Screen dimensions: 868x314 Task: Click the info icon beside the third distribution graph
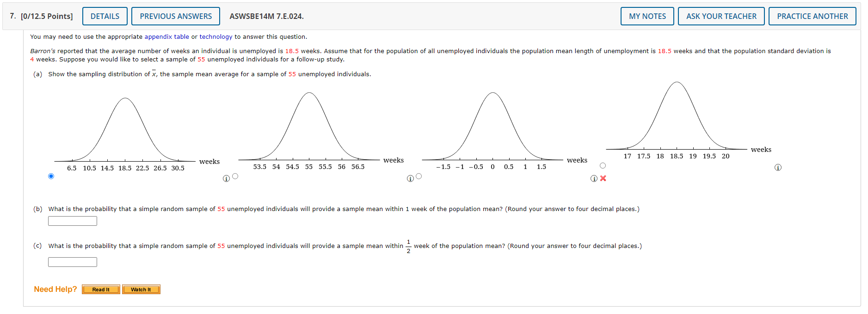click(x=410, y=177)
